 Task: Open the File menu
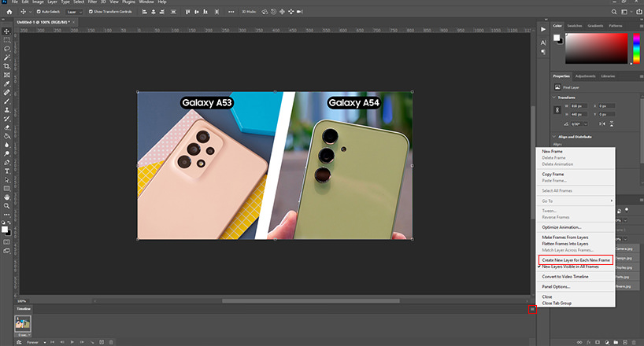(15, 2)
